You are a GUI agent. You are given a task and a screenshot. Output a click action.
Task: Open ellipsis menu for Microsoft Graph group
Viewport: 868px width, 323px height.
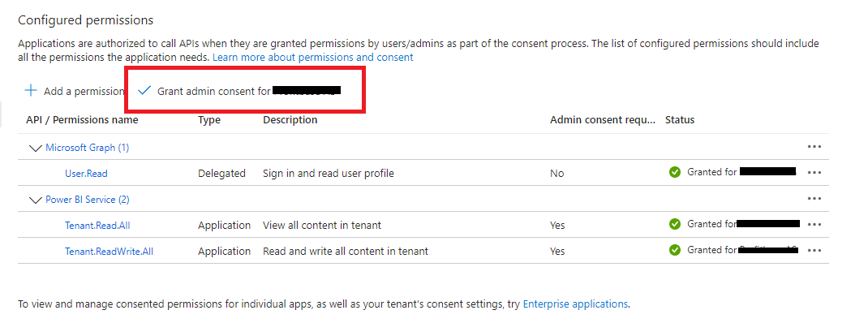point(814,147)
